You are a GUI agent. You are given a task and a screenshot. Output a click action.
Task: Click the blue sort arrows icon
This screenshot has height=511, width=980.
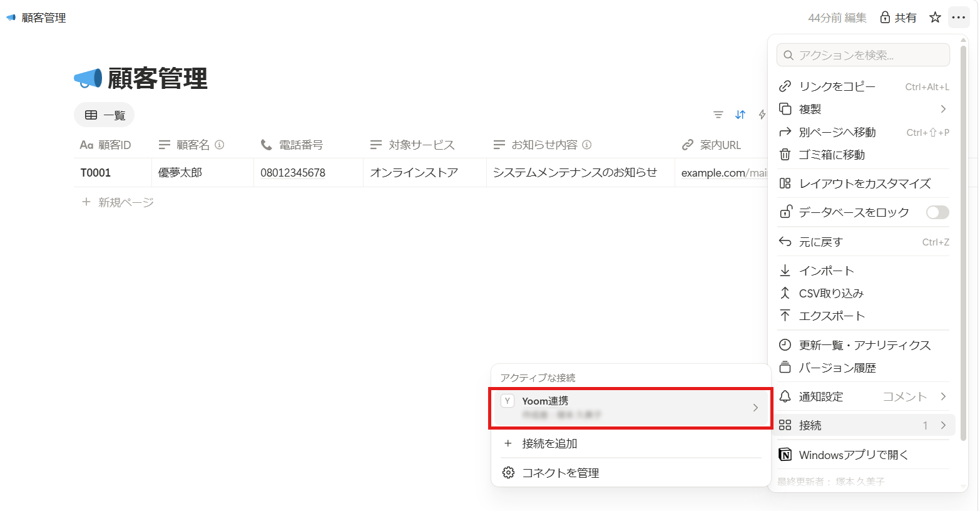click(x=740, y=115)
